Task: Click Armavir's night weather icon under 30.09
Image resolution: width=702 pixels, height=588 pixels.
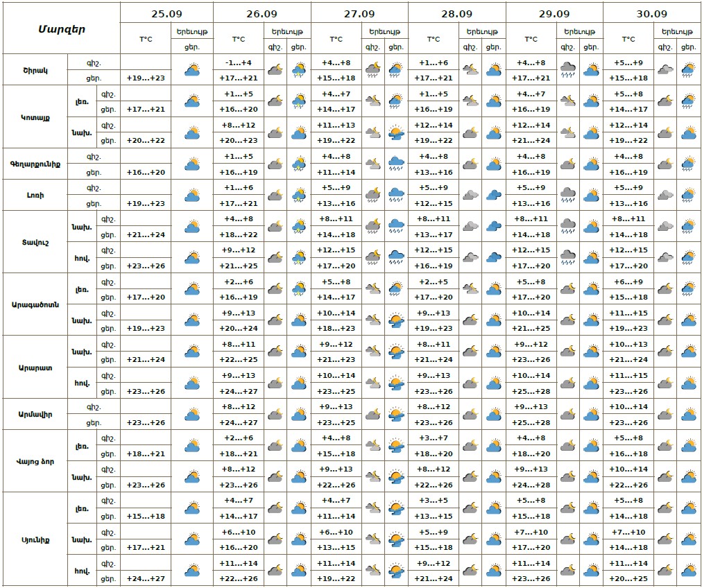Action: 665,415
